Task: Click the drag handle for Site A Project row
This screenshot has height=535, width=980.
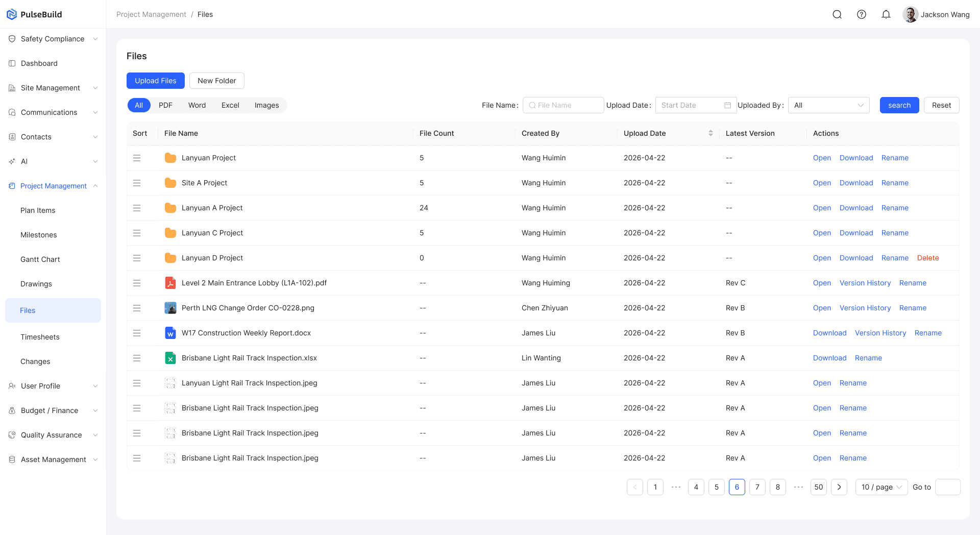Action: click(x=137, y=183)
